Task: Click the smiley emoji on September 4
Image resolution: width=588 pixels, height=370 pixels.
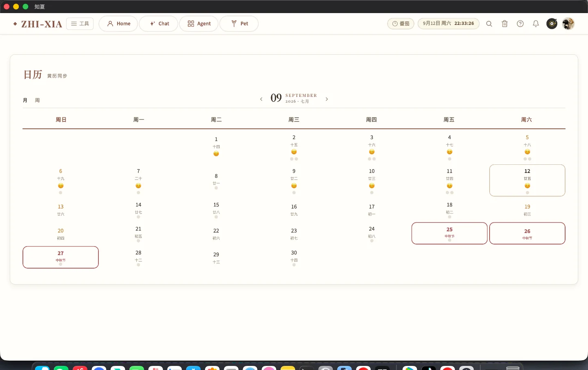Action: tap(450, 152)
